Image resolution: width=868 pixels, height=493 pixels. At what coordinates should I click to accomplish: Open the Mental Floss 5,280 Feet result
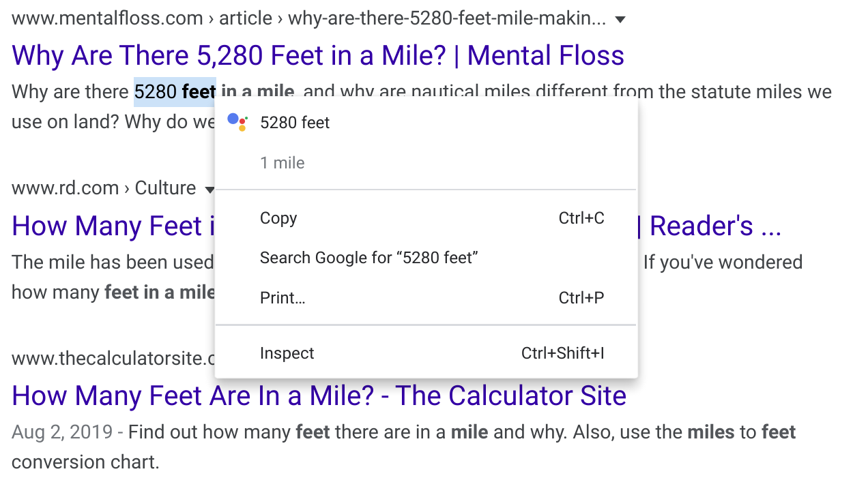click(317, 56)
